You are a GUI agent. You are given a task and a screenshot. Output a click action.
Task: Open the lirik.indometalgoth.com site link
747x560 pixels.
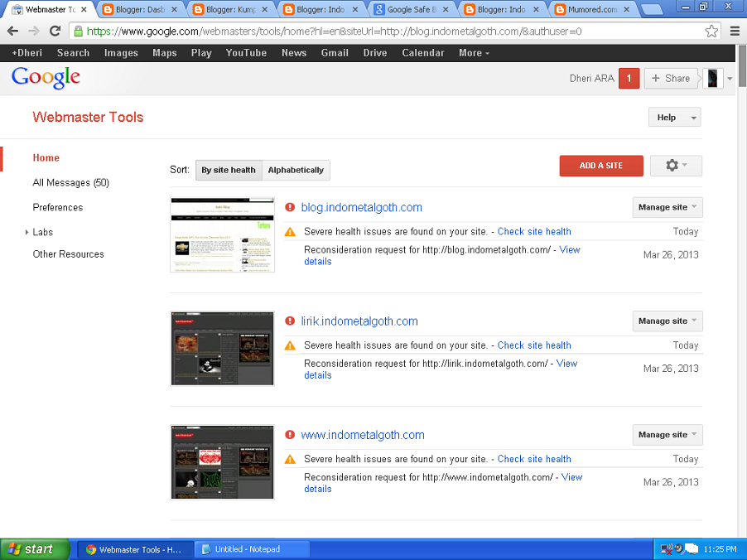point(359,321)
